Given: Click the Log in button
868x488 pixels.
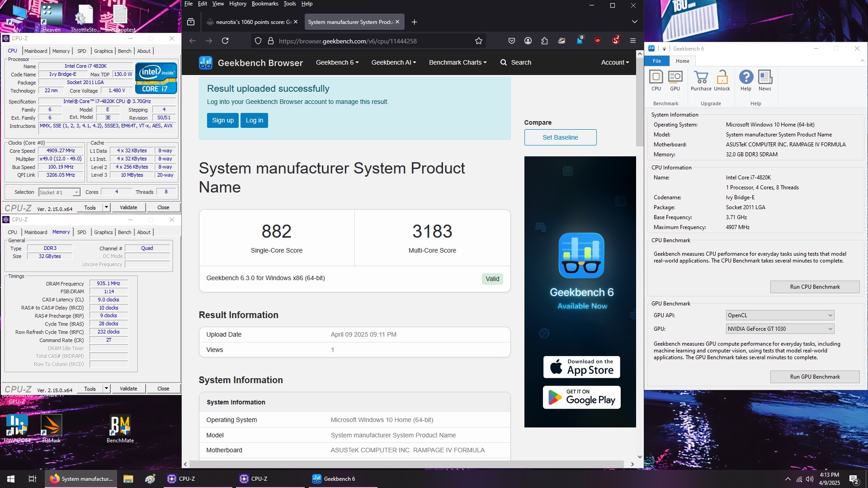Looking at the screenshot, I should [x=255, y=120].
